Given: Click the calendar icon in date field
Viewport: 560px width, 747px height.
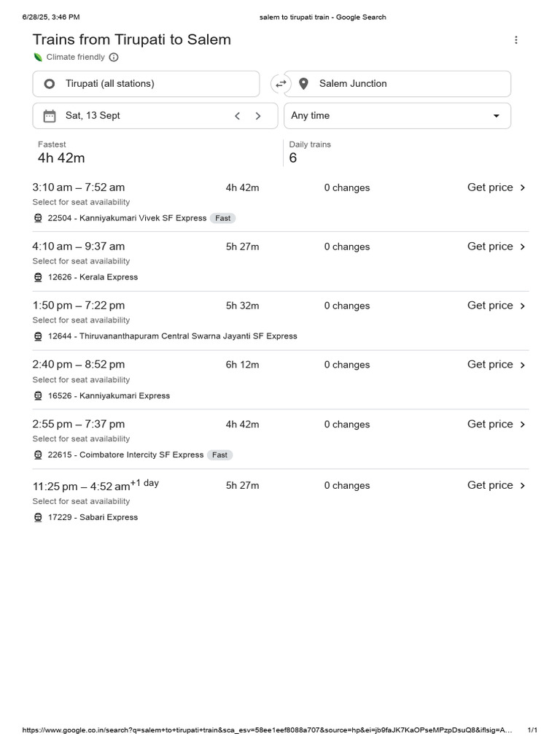Looking at the screenshot, I should point(50,116).
